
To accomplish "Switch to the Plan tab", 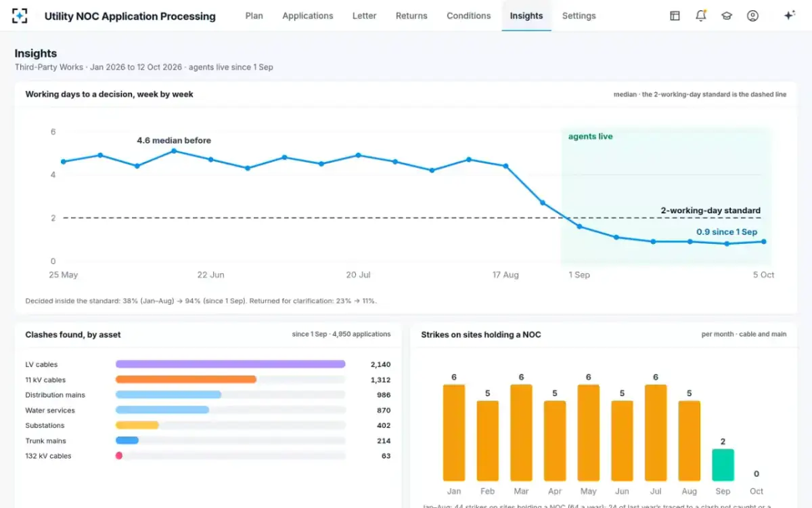I will pos(254,16).
